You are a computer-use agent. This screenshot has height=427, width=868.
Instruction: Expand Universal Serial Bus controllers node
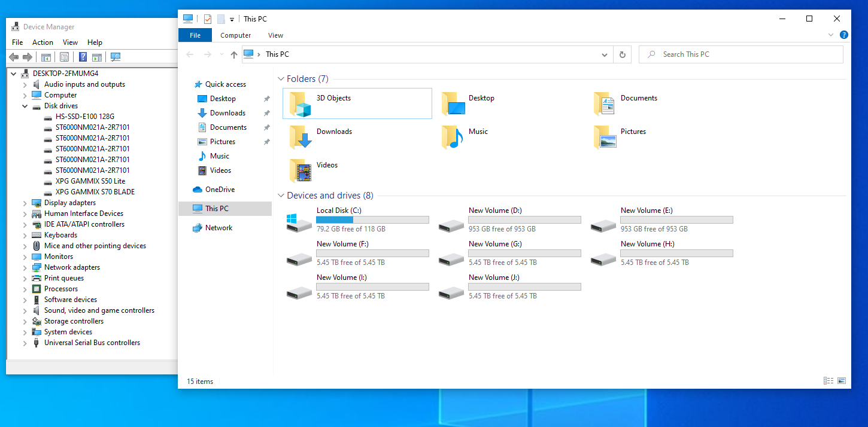click(25, 343)
